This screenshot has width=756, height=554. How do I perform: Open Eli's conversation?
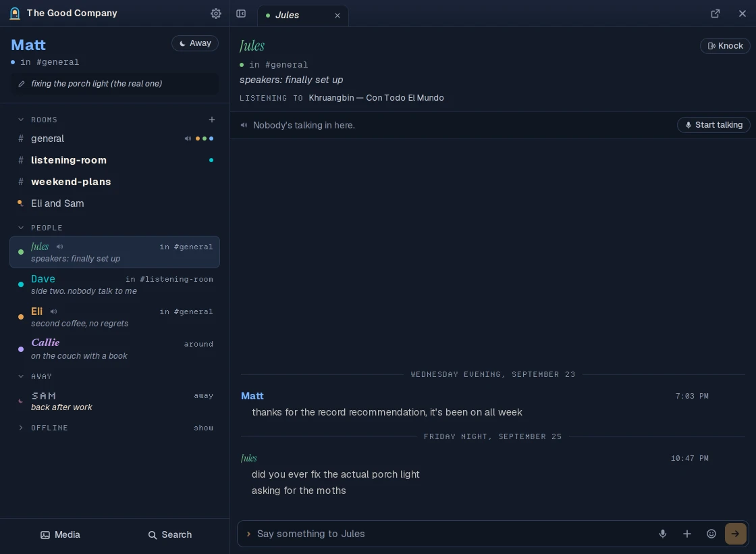pos(115,317)
